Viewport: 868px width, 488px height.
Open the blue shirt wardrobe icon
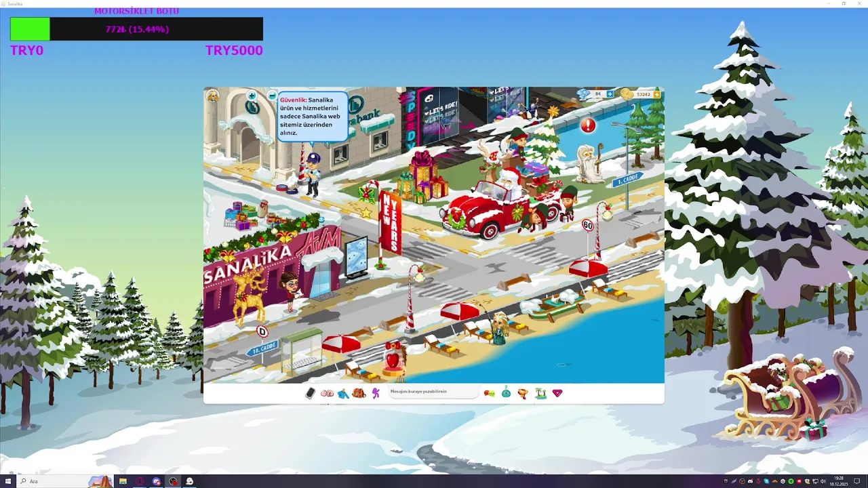343,393
